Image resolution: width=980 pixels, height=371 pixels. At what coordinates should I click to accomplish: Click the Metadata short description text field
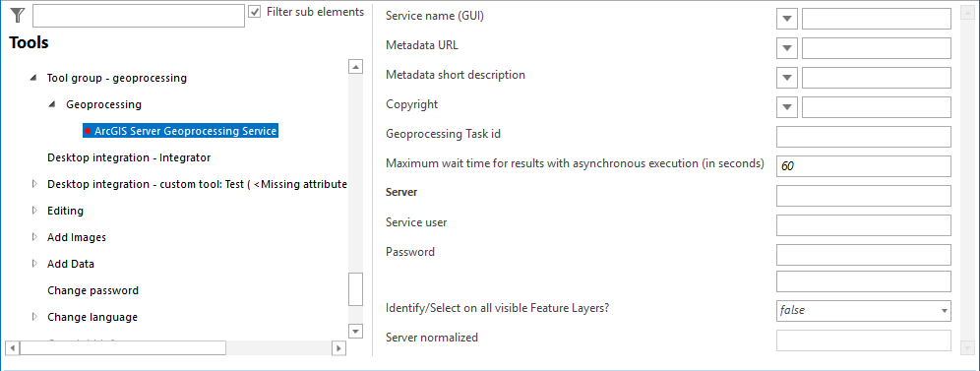coord(877,78)
